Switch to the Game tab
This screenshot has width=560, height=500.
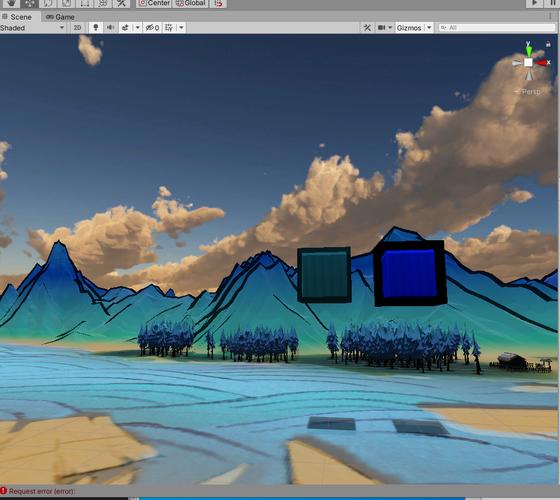click(x=60, y=17)
